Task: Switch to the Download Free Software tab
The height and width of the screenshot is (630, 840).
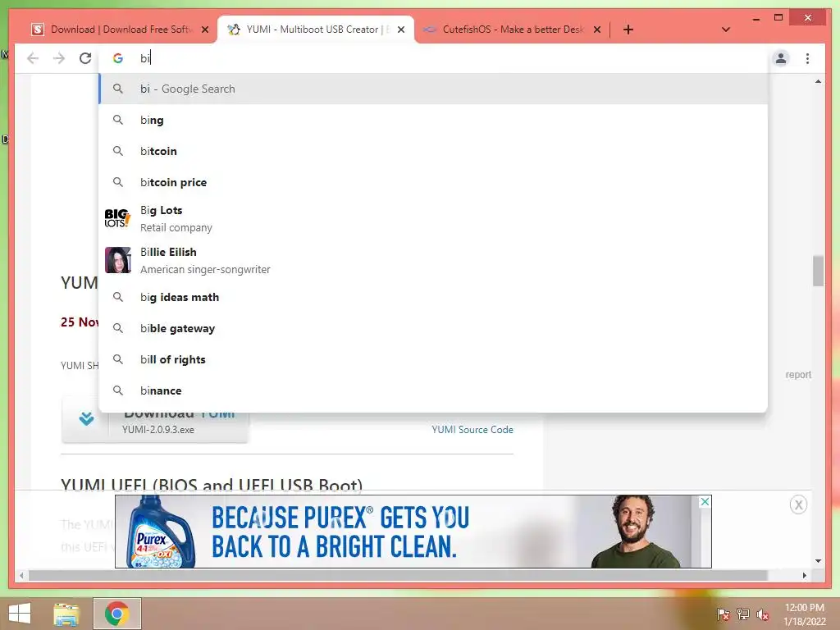Action: tap(120, 30)
